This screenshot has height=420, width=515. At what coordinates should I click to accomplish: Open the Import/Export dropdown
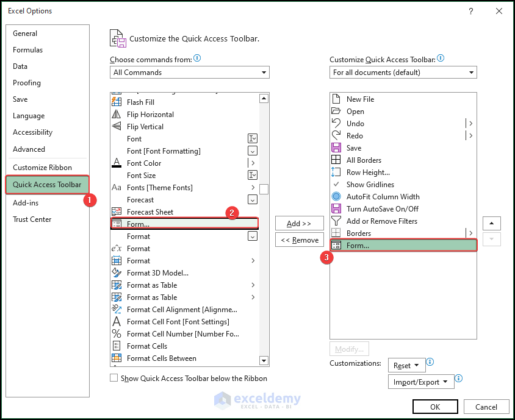coord(421,382)
